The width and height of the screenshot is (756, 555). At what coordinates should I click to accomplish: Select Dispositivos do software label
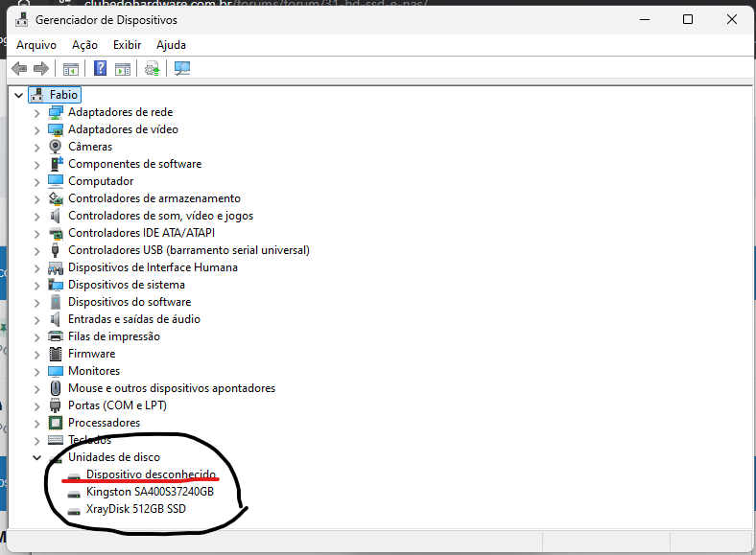pyautogui.click(x=130, y=302)
